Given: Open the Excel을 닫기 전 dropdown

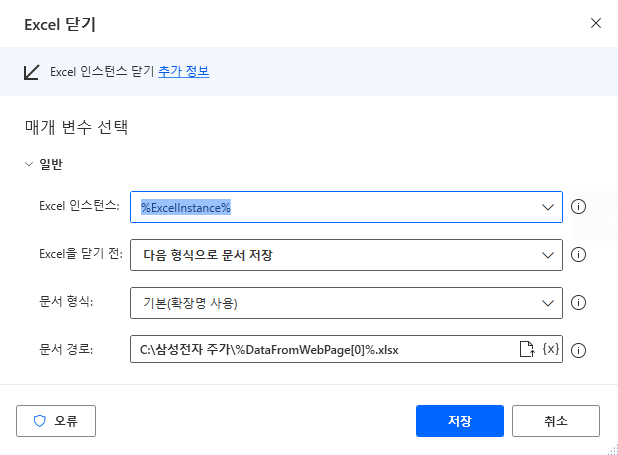Looking at the screenshot, I should [x=548, y=255].
